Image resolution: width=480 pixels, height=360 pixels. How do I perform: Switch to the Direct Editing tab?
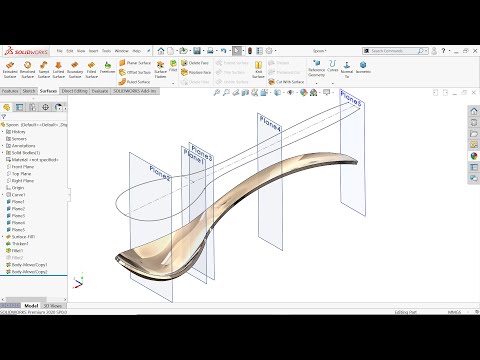click(74, 91)
